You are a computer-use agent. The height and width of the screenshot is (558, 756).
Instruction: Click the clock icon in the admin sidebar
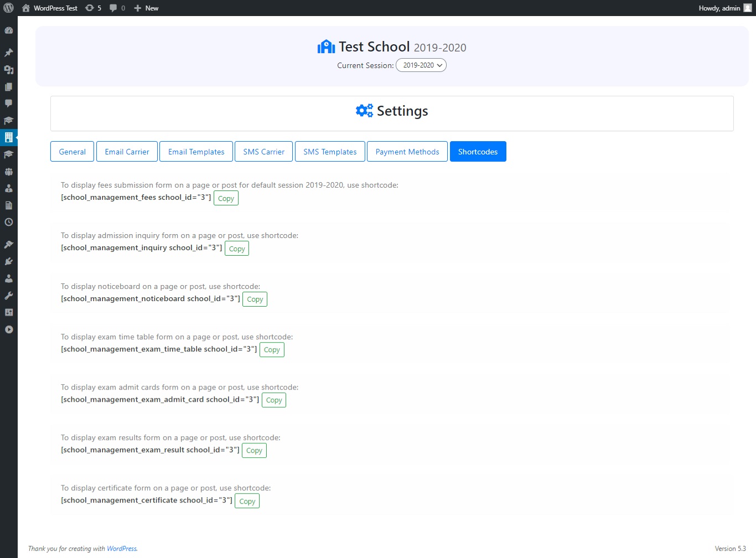click(x=8, y=222)
